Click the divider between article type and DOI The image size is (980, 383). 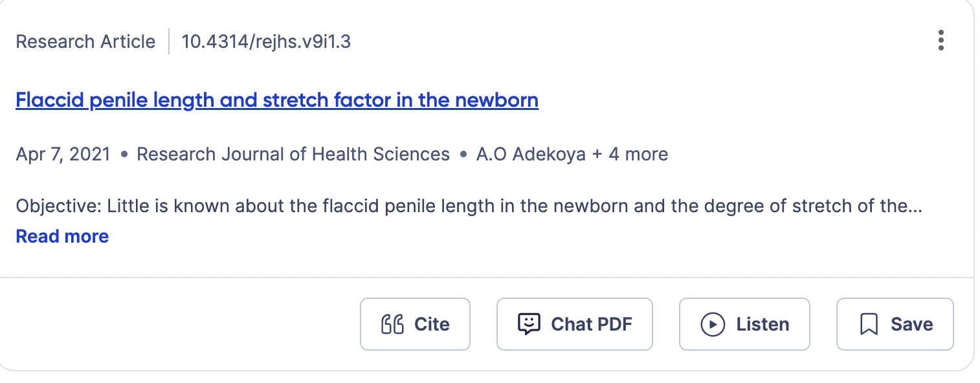169,42
